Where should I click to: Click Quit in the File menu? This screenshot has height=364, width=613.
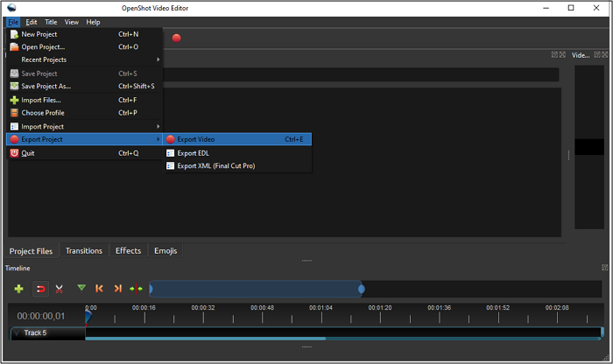(28, 153)
